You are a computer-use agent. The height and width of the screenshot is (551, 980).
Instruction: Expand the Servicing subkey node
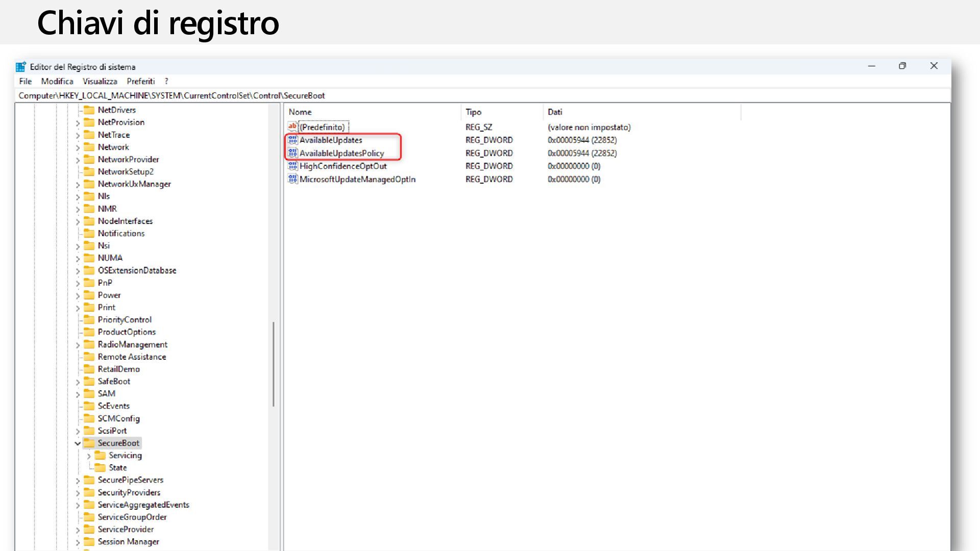pos(89,456)
